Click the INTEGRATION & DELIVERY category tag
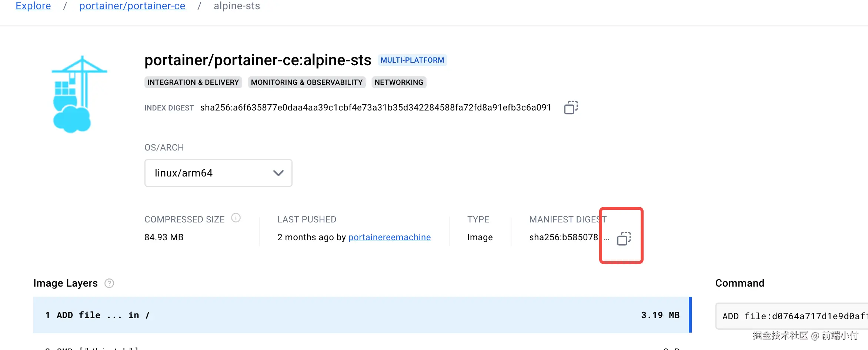Image resolution: width=868 pixels, height=350 pixels. click(193, 82)
